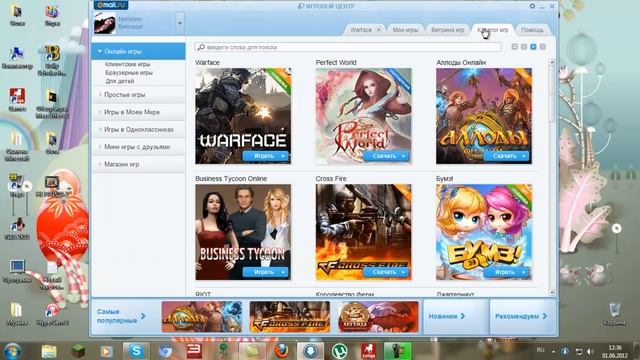This screenshot has height=360, width=640.
Task: Open the Minecraft block icon on the taskbar
Action: pos(78,351)
